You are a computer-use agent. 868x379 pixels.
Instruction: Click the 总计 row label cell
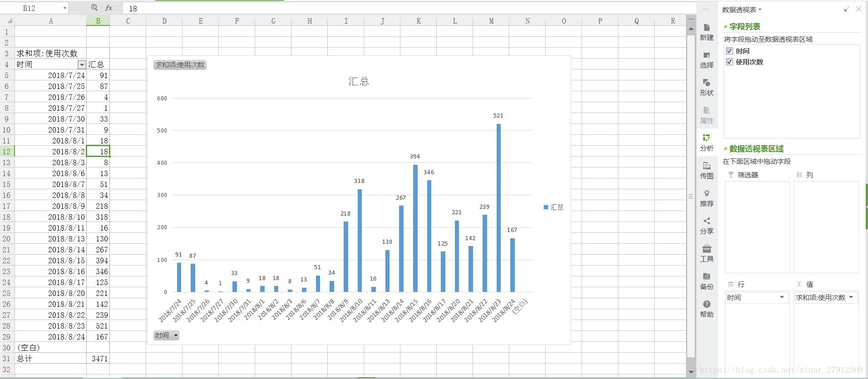(50, 359)
